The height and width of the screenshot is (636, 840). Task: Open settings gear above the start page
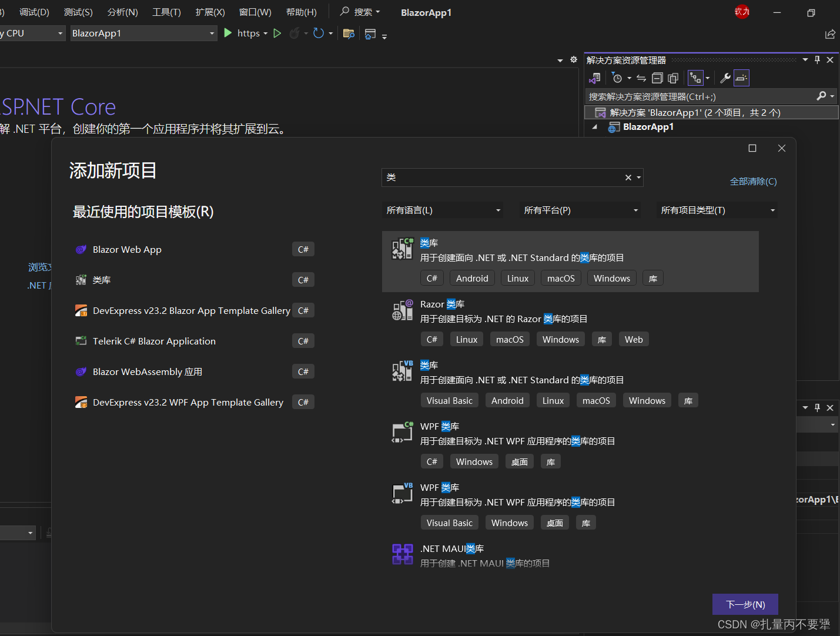[x=574, y=59]
